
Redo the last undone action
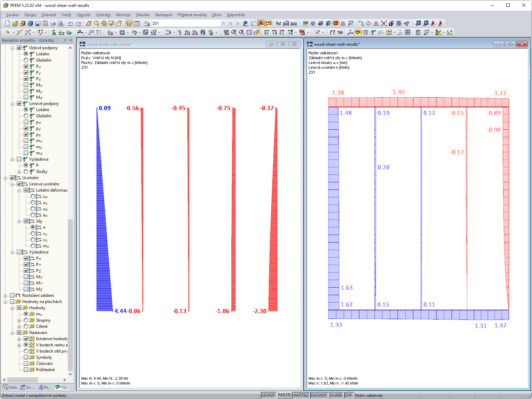[x=78, y=23]
